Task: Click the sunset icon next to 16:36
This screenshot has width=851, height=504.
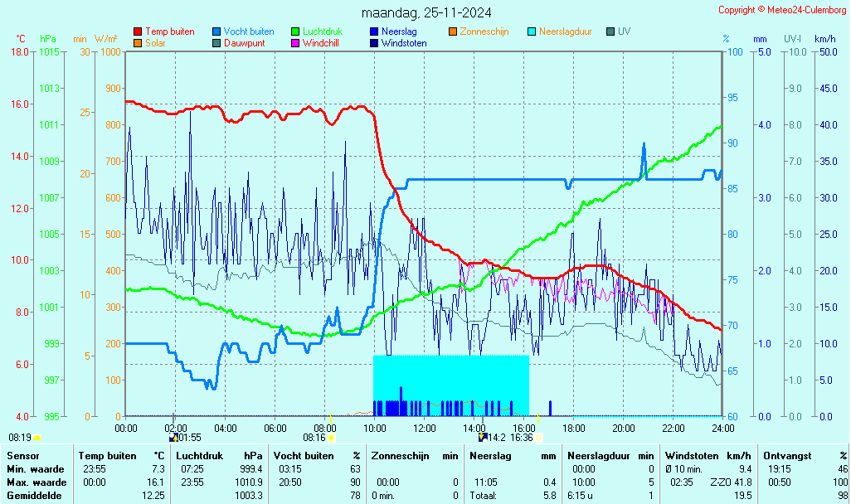Action: coord(538,438)
